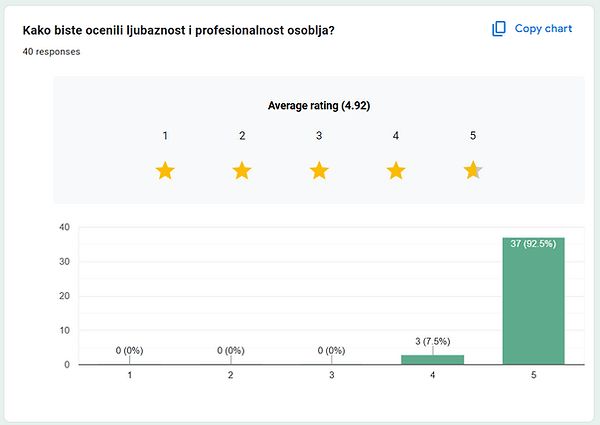Click y-axis value 40 on chart

(x=62, y=227)
